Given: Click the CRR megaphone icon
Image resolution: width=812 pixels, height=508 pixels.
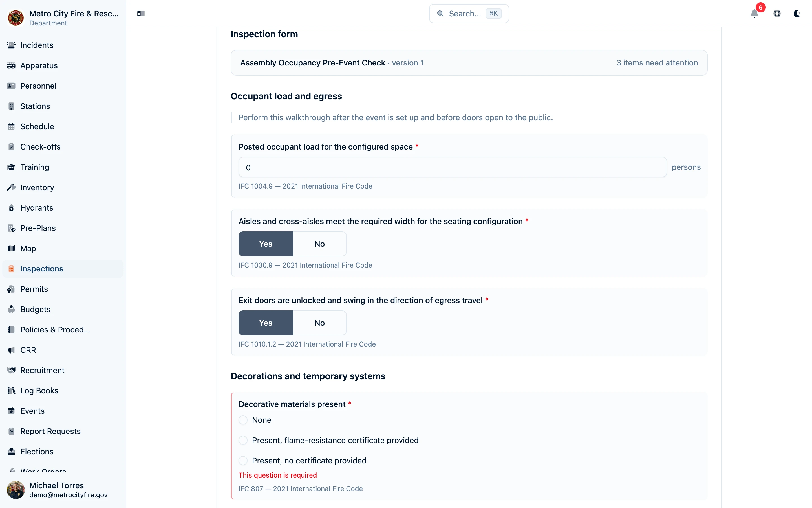Looking at the screenshot, I should [11, 350].
